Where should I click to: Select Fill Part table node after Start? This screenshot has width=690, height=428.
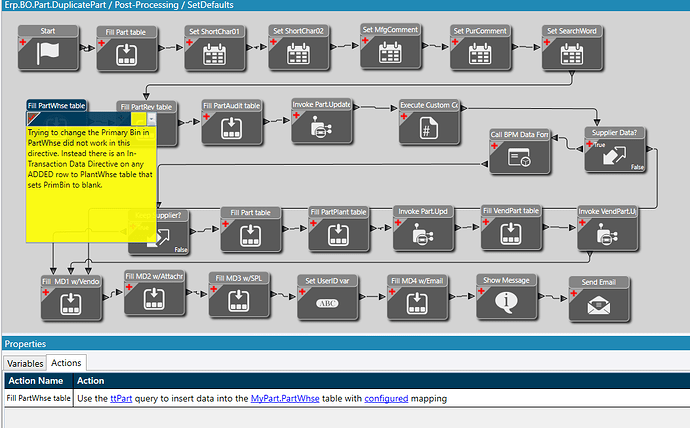[x=127, y=49]
